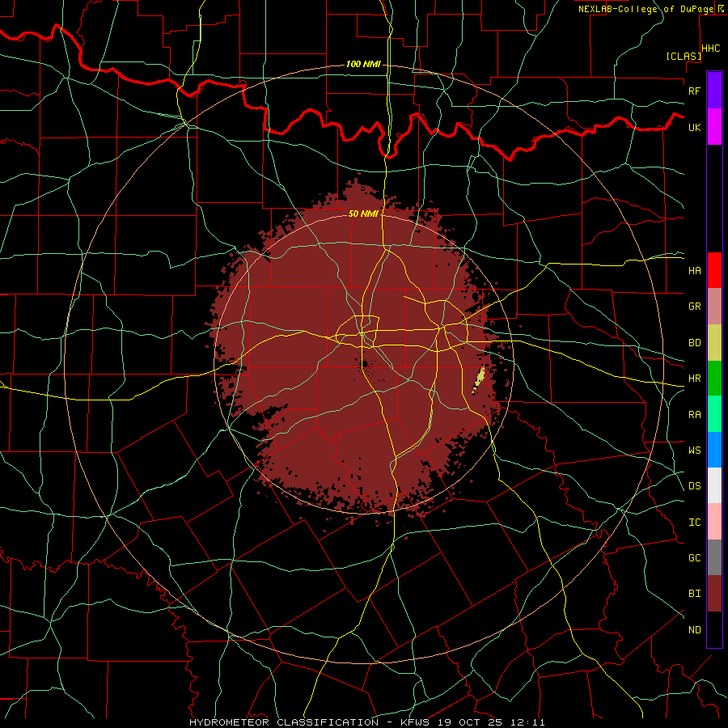The height and width of the screenshot is (728, 728).
Task: Select the IC pink legend swatch
Action: click(x=714, y=522)
